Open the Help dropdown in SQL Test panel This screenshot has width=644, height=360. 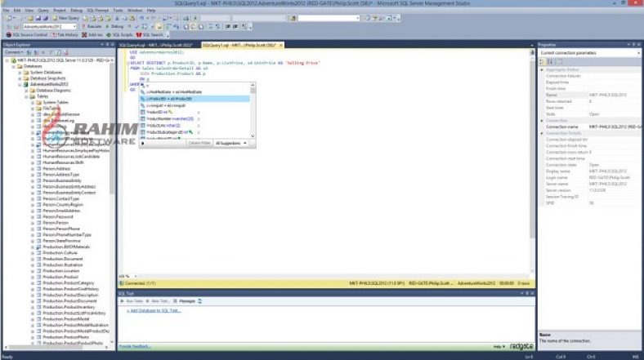point(499,347)
